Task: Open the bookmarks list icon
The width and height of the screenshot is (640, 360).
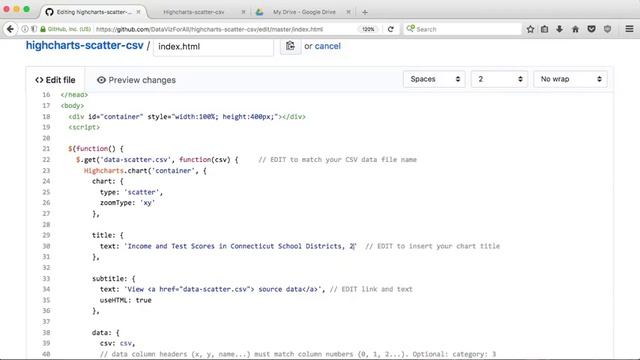Action: 544,29
